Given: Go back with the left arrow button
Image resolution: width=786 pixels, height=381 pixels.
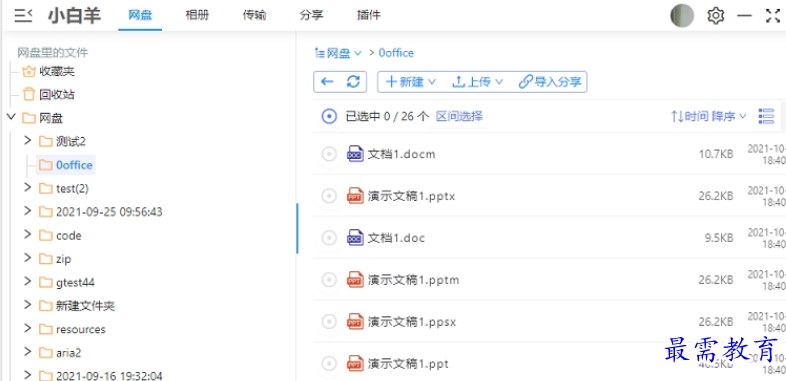Looking at the screenshot, I should coord(327,82).
